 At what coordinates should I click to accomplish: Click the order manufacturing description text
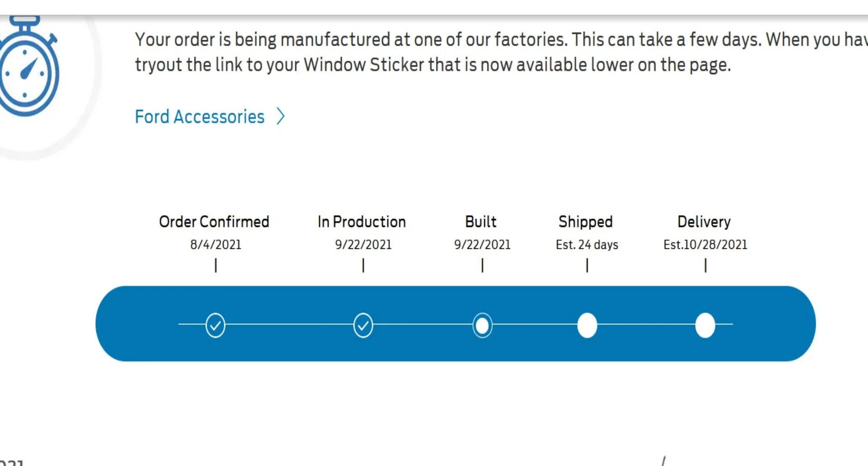pos(501,52)
